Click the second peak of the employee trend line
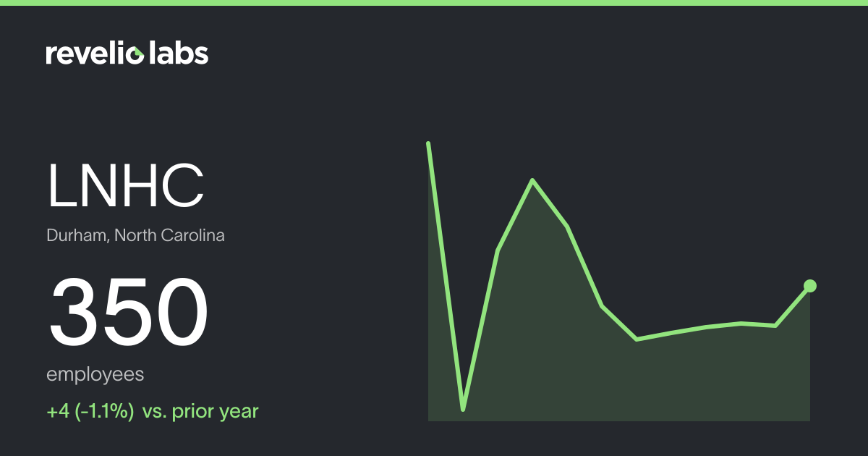 pyautogui.click(x=533, y=180)
